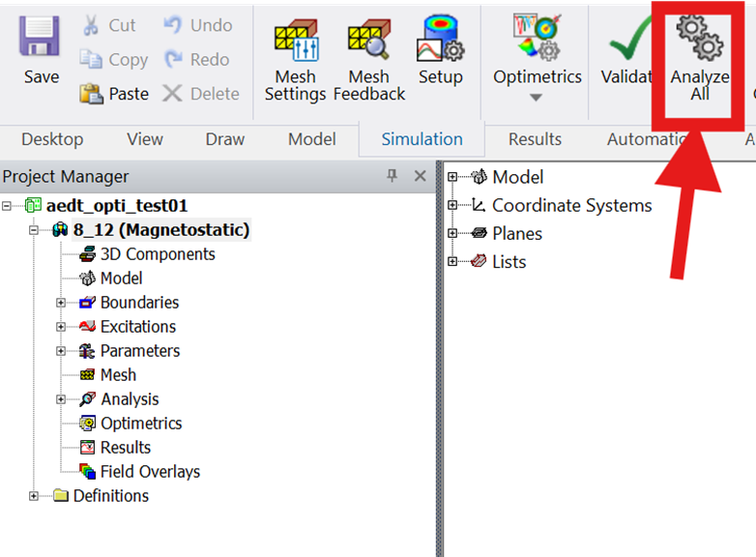Close the Project Manager panel

point(420,176)
